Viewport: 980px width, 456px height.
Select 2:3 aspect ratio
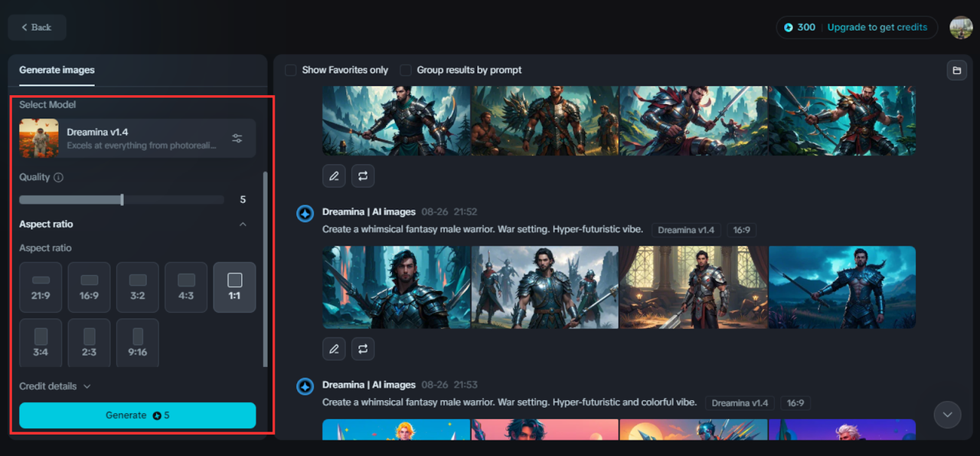click(89, 343)
